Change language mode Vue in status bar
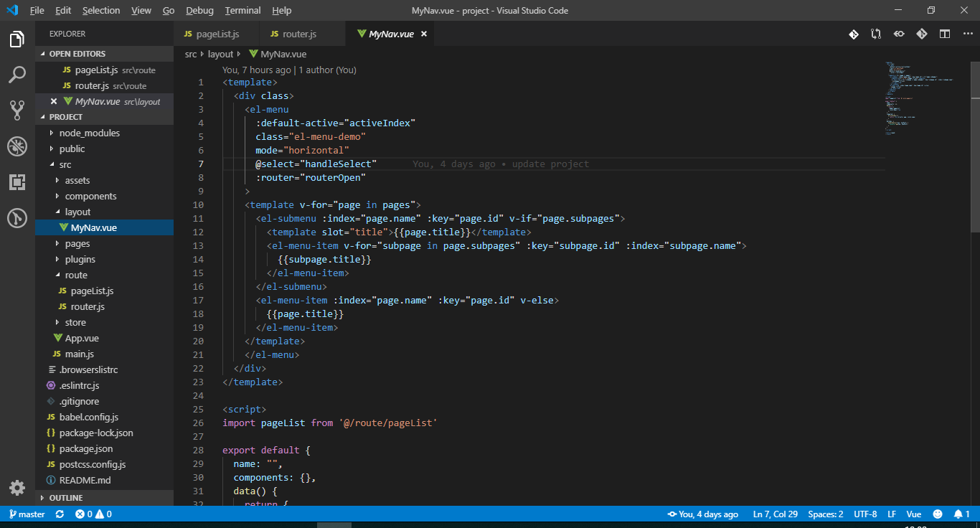The width and height of the screenshot is (980, 528). (914, 514)
